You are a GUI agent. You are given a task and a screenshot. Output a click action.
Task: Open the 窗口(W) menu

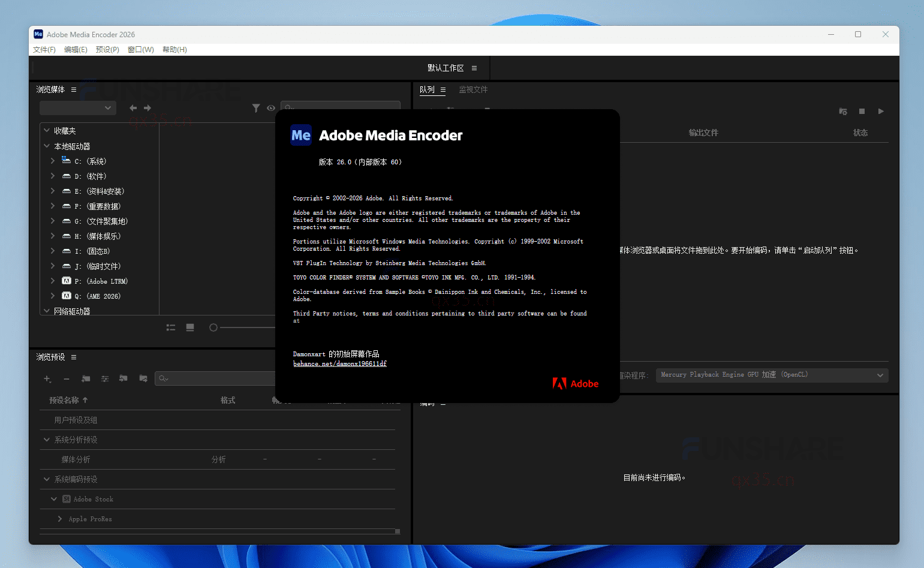tap(141, 50)
